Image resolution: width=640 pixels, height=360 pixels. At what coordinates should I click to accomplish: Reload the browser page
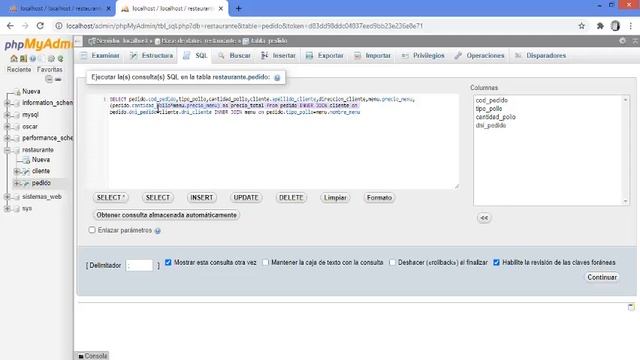coord(40,26)
